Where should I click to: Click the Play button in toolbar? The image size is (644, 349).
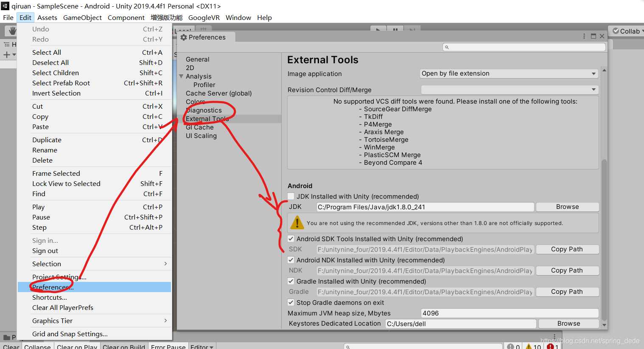click(378, 29)
